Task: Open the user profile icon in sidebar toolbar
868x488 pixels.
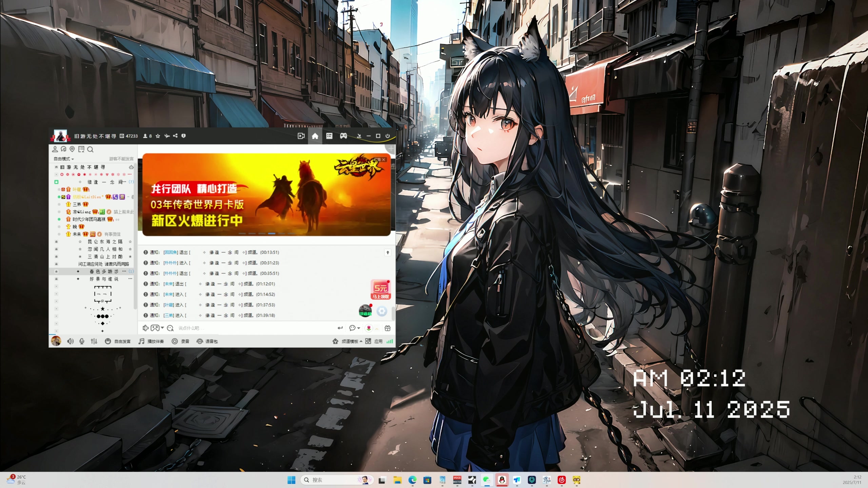Action: point(55,149)
